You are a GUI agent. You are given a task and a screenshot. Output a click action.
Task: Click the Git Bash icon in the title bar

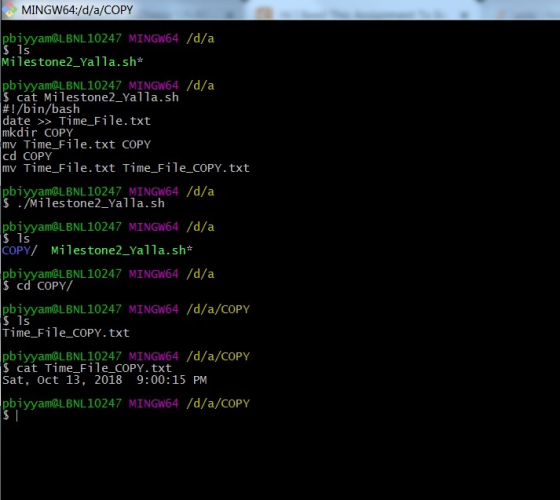[x=9, y=10]
